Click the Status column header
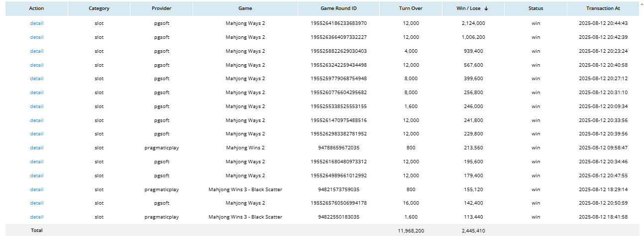The image size is (644, 236). click(536, 8)
